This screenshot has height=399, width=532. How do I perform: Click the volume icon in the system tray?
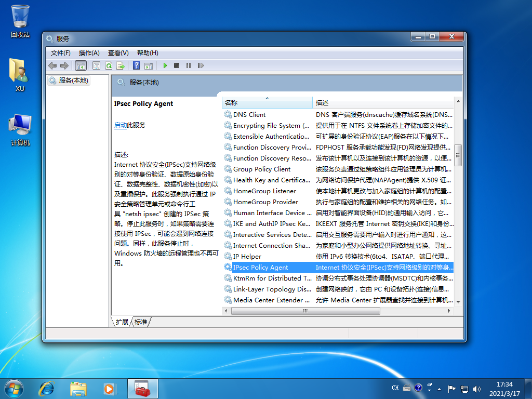click(477, 388)
